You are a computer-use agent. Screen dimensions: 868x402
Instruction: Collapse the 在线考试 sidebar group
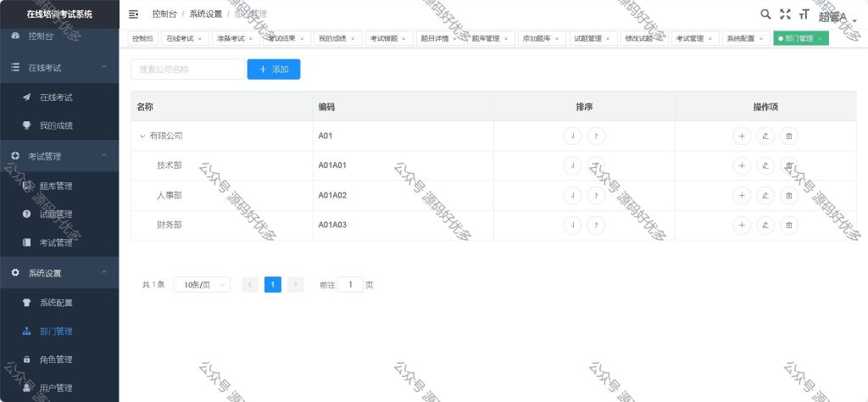[104, 68]
